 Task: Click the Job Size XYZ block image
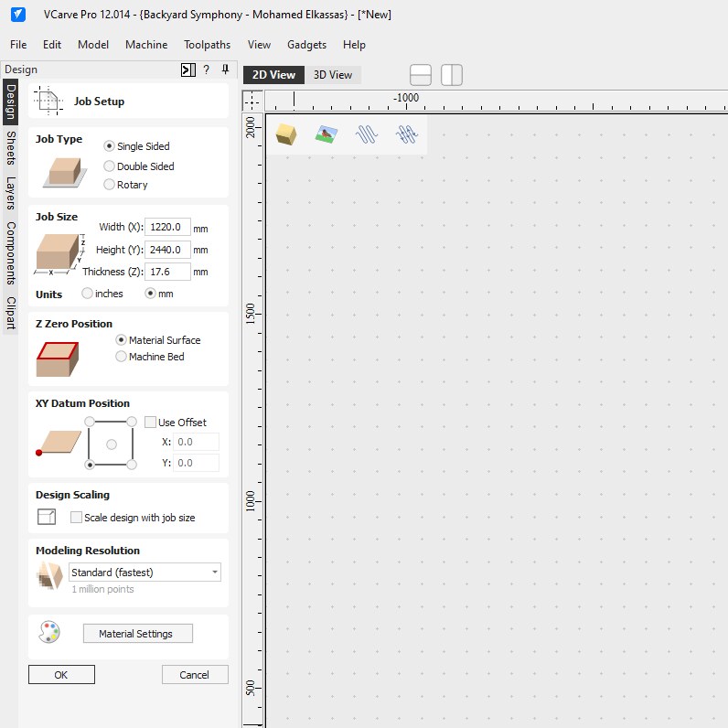[59, 254]
